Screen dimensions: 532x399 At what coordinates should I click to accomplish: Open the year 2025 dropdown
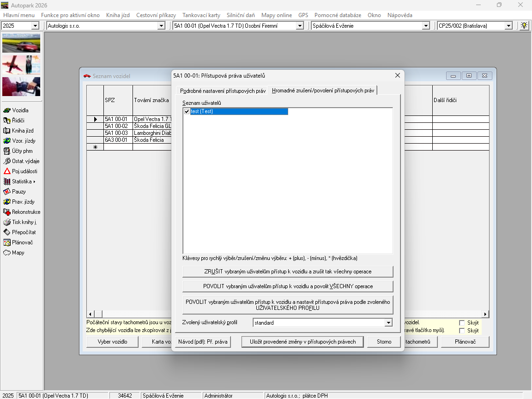pyautogui.click(x=35, y=26)
